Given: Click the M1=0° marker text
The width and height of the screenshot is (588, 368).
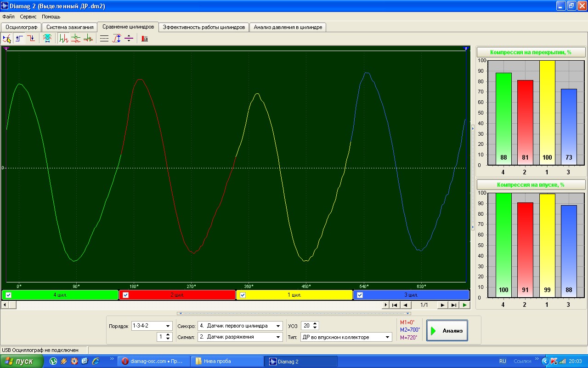Looking at the screenshot, I should (407, 322).
